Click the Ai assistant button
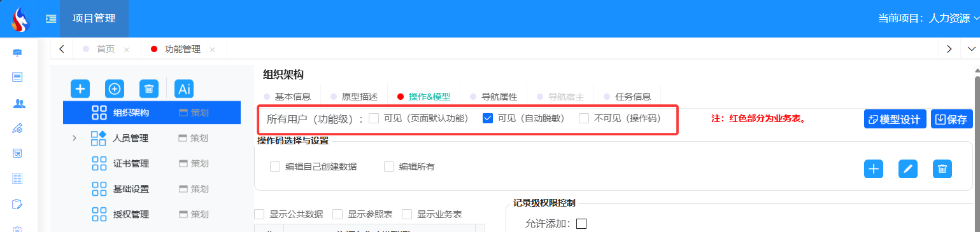The height and width of the screenshot is (232, 980). (x=184, y=89)
